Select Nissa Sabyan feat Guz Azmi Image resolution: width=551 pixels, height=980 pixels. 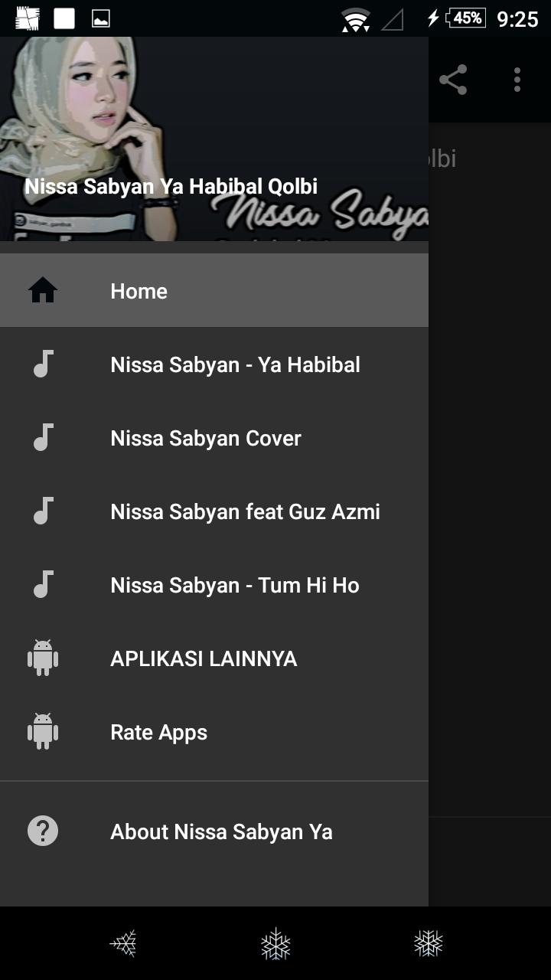[245, 511]
